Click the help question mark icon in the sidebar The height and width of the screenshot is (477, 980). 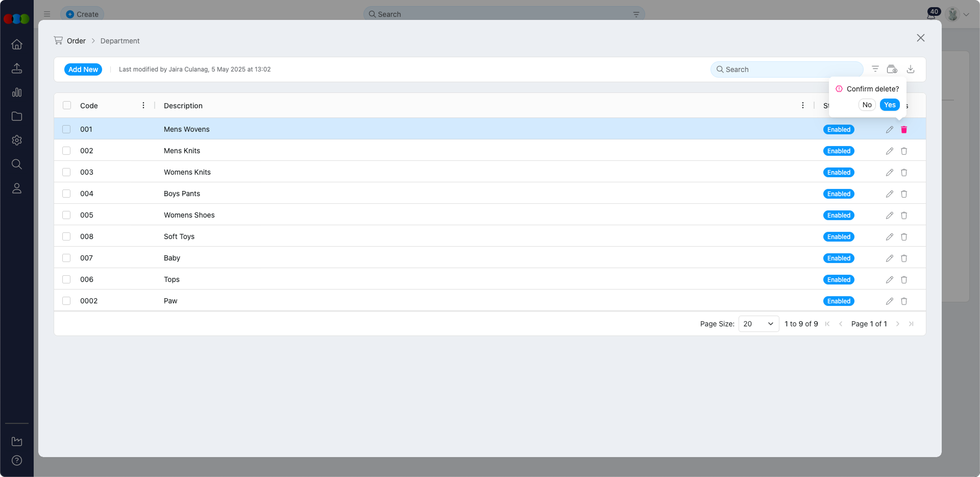click(17, 460)
